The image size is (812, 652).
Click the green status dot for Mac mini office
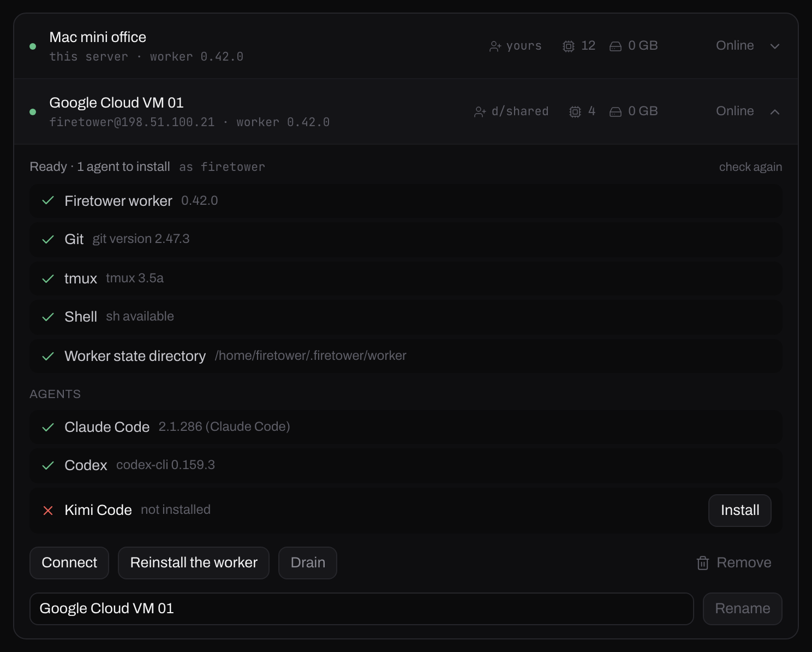coord(33,46)
